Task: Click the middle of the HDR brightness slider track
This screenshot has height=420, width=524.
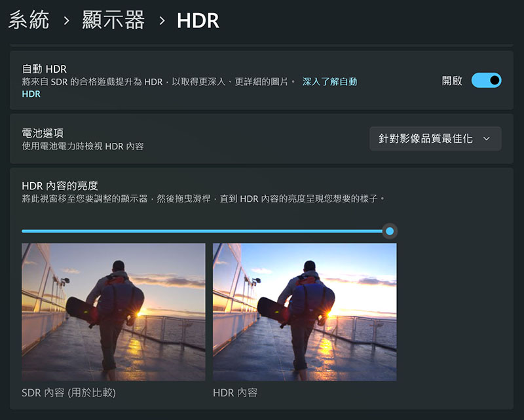Action: click(x=206, y=231)
